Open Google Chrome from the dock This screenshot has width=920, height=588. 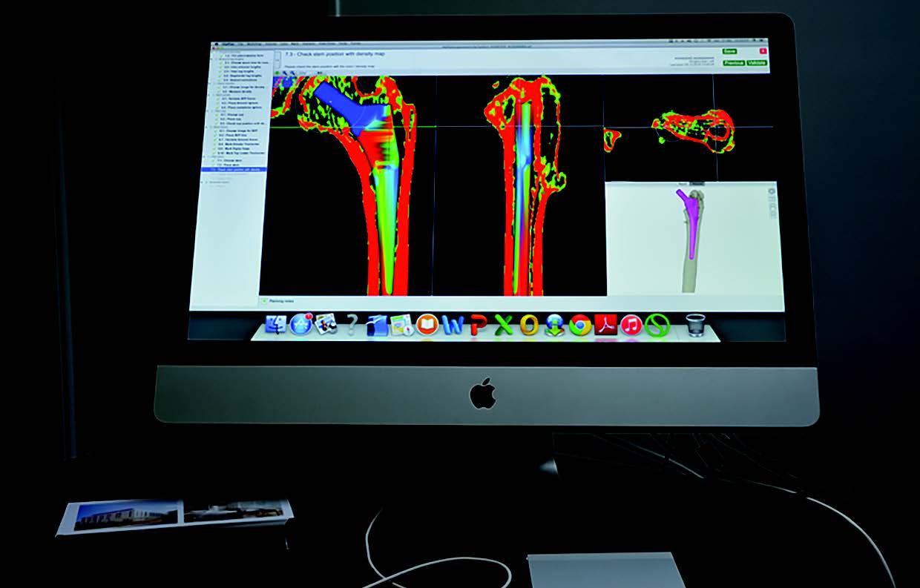pos(580,325)
